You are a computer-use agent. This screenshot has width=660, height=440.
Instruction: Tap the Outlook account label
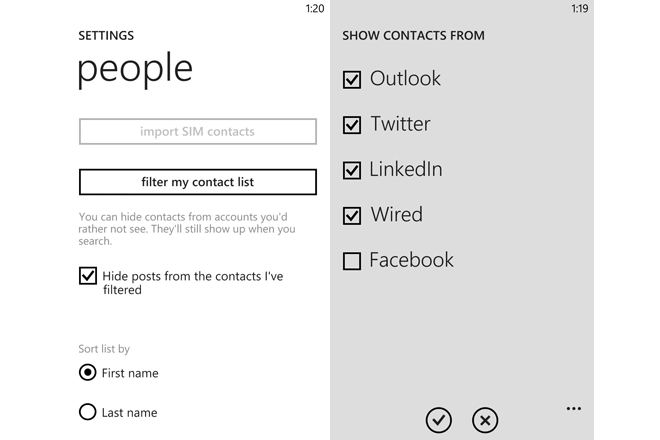coord(405,78)
